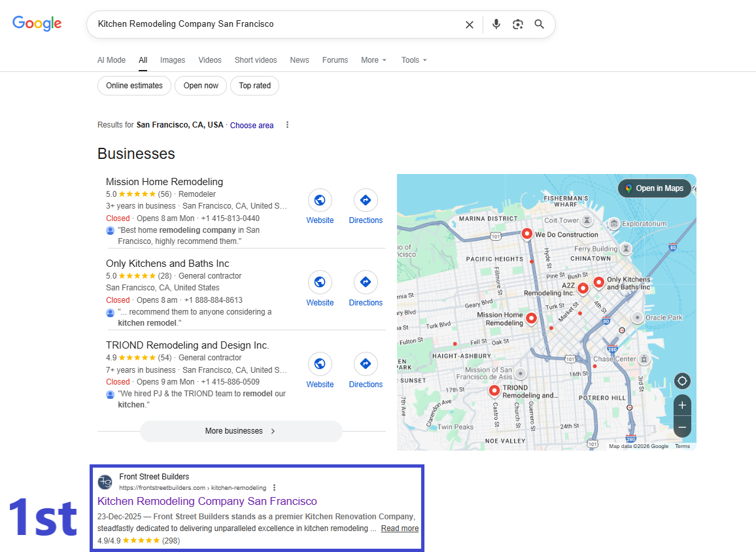Toggle the Open now filter chip
756x552 pixels.
pos(201,86)
